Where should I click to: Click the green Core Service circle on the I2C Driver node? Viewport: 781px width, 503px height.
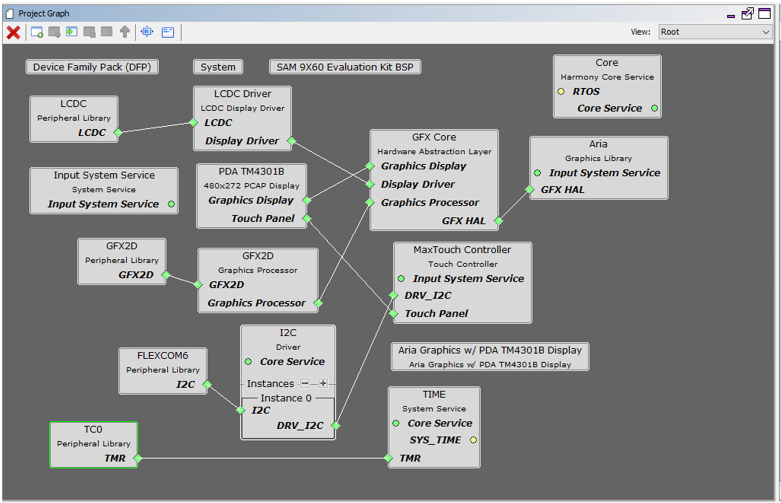249,362
